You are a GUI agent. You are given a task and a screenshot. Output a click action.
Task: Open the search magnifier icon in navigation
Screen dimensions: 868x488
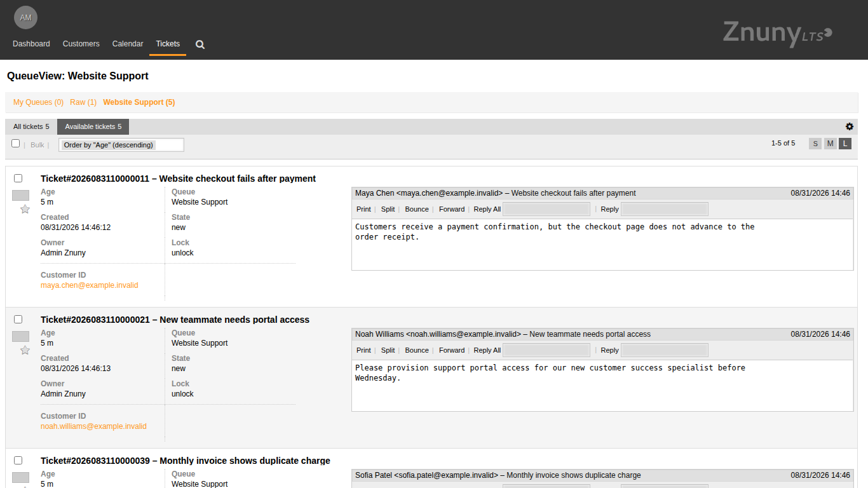tap(200, 44)
